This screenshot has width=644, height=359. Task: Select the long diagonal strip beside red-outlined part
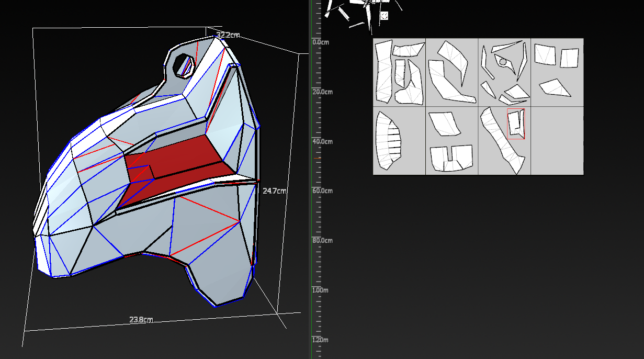tap(503, 140)
